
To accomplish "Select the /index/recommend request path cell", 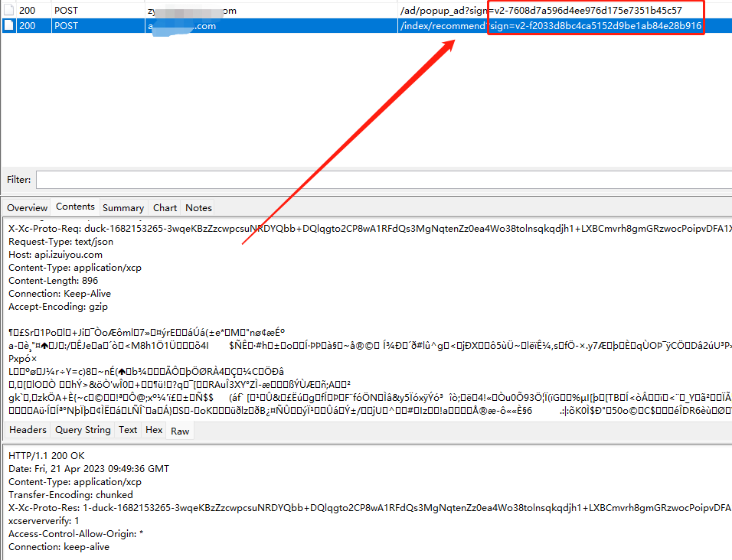I will click(x=551, y=26).
